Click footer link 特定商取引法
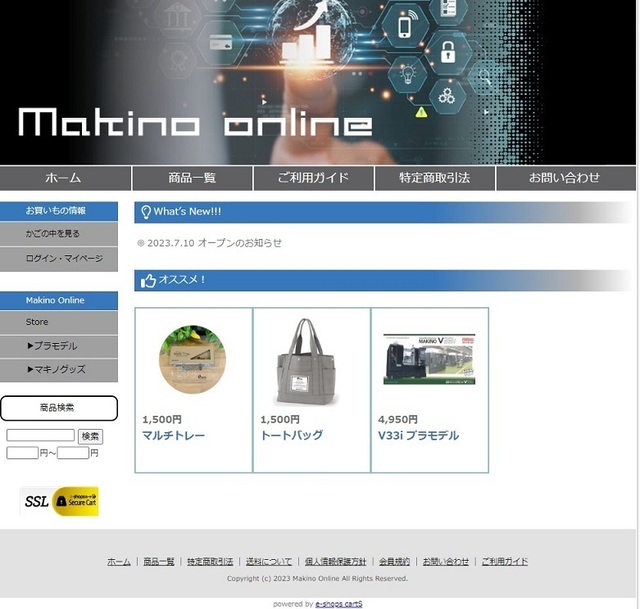The width and height of the screenshot is (640, 609). pos(210,562)
